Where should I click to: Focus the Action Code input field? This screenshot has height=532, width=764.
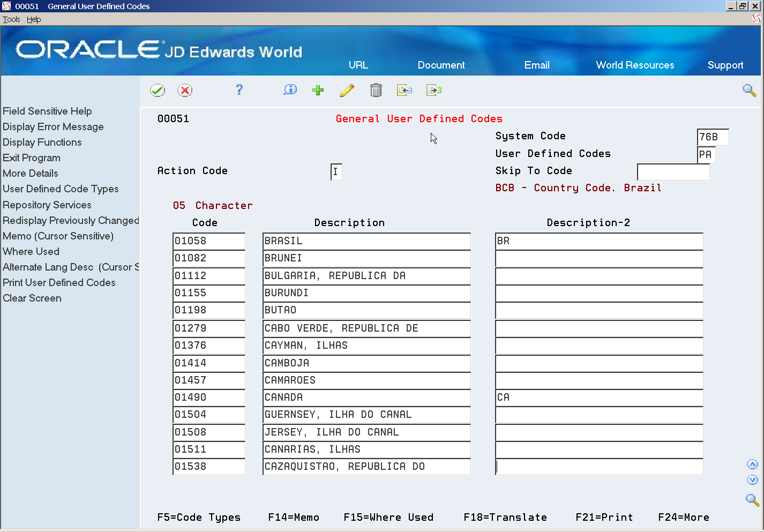336,172
